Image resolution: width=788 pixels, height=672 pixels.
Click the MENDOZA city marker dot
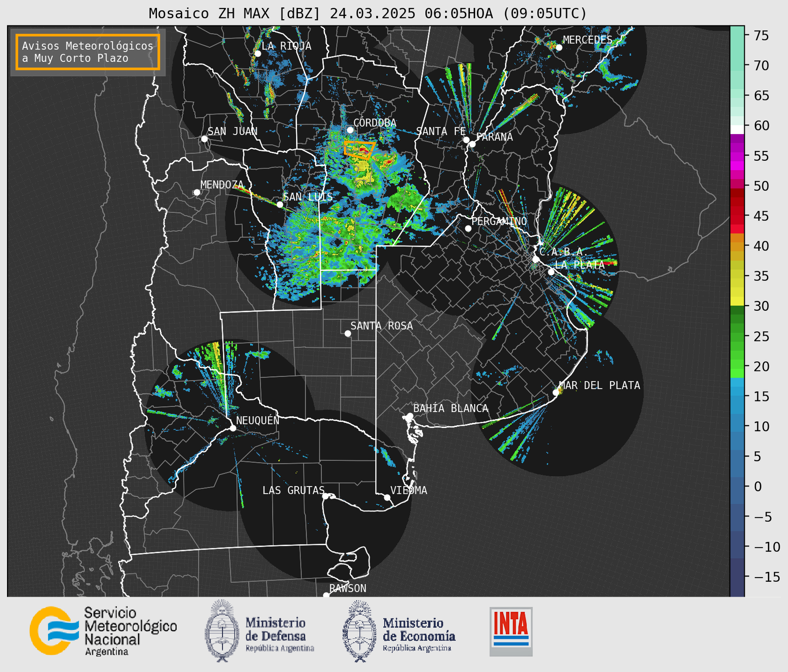pyautogui.click(x=197, y=193)
